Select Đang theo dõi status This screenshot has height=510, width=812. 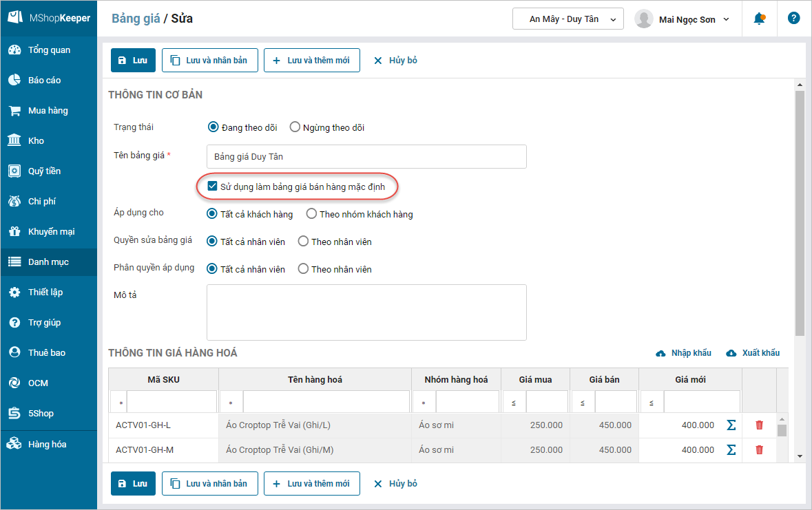213,127
